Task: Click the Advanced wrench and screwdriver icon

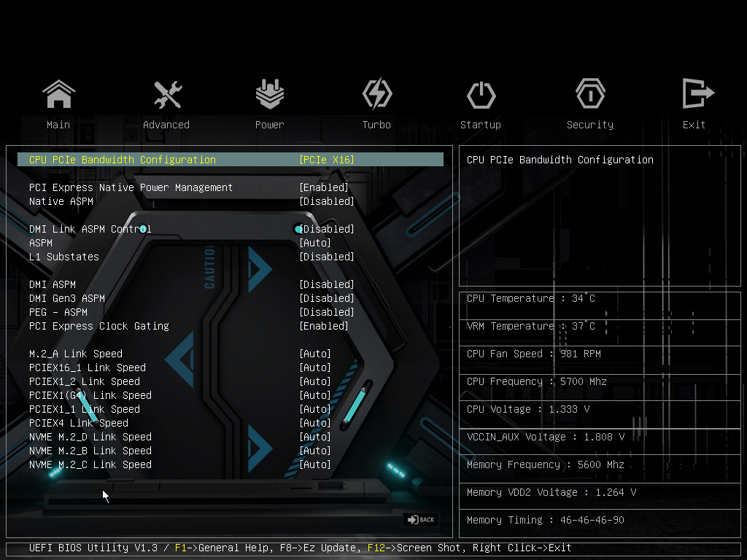Action: click(168, 94)
